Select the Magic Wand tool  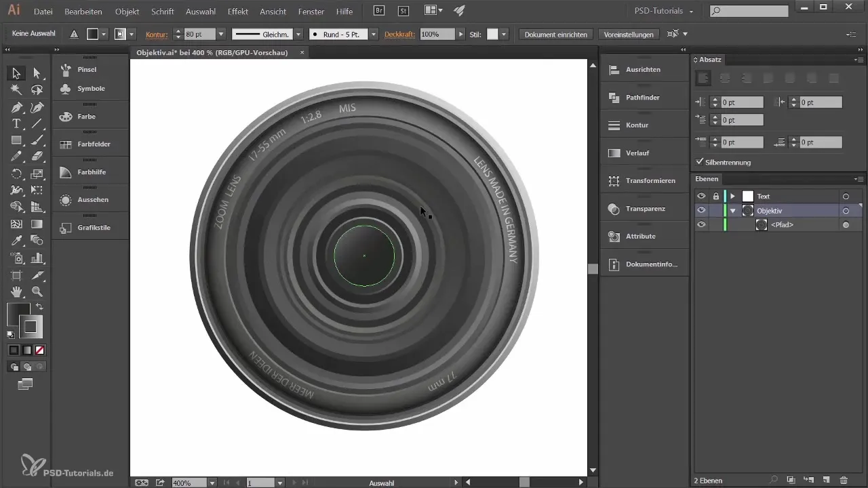click(x=16, y=89)
